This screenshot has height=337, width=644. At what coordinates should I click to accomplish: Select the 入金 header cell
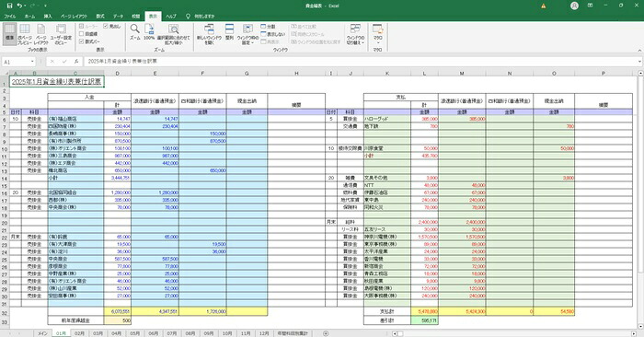point(89,97)
